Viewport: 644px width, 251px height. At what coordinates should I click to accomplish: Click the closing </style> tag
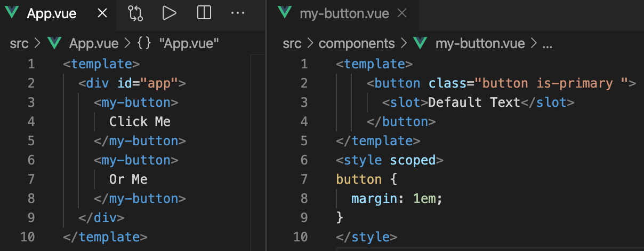pos(366,237)
